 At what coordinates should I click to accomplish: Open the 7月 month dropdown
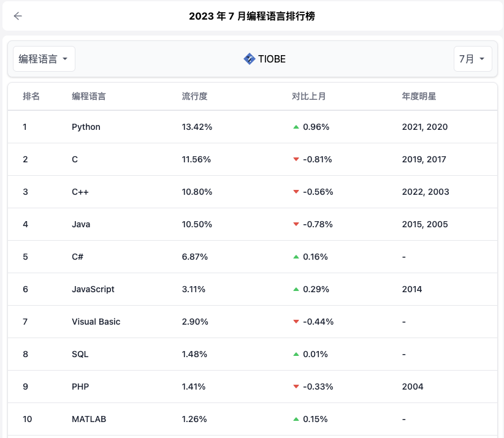(473, 59)
